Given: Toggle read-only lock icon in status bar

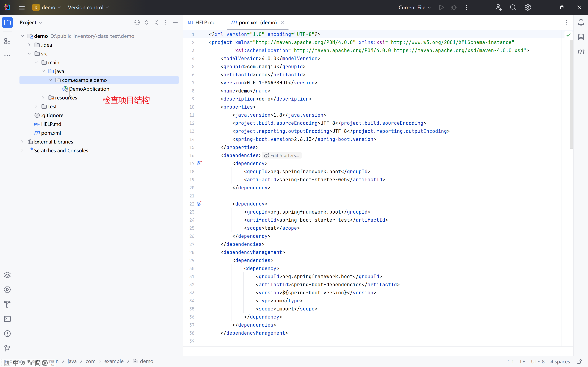Looking at the screenshot, I should coord(579,361).
